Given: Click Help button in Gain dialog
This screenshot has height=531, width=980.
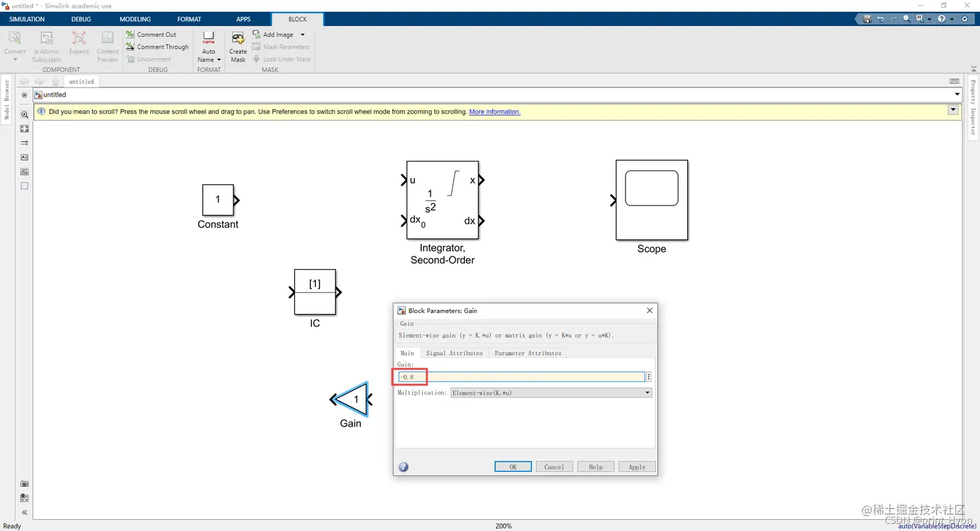Looking at the screenshot, I should 596,467.
